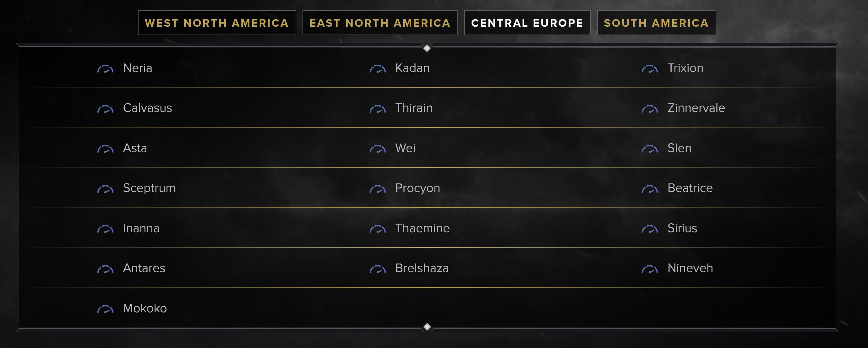The height and width of the screenshot is (348, 868).
Task: Select the Sirius server entry
Action: coord(682,228)
